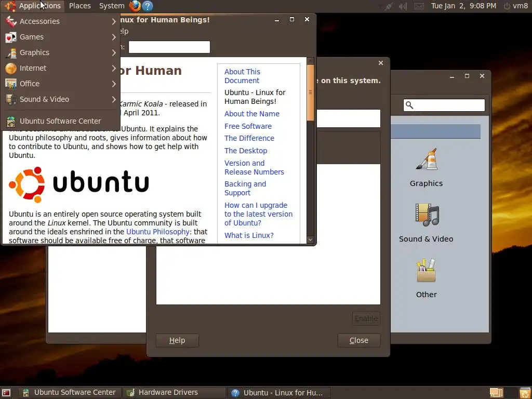Open the Accessories submenu icon

pyautogui.click(x=11, y=21)
